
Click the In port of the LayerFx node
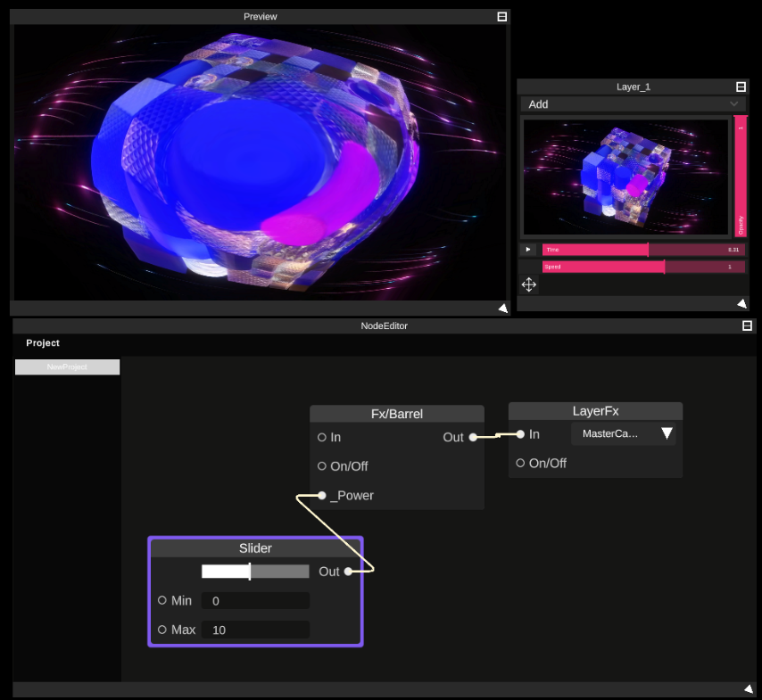[x=520, y=434]
